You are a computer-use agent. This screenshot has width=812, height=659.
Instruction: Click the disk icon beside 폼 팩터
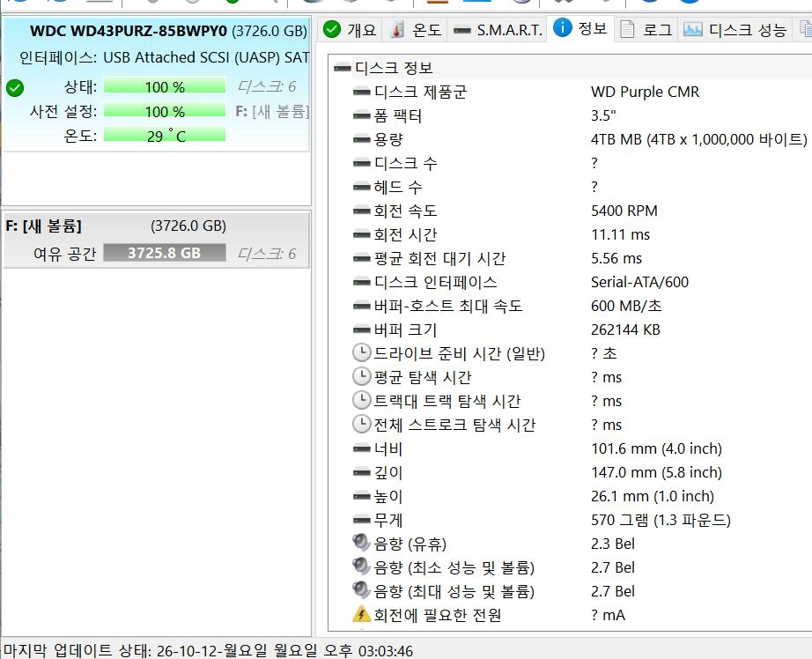[x=361, y=116]
